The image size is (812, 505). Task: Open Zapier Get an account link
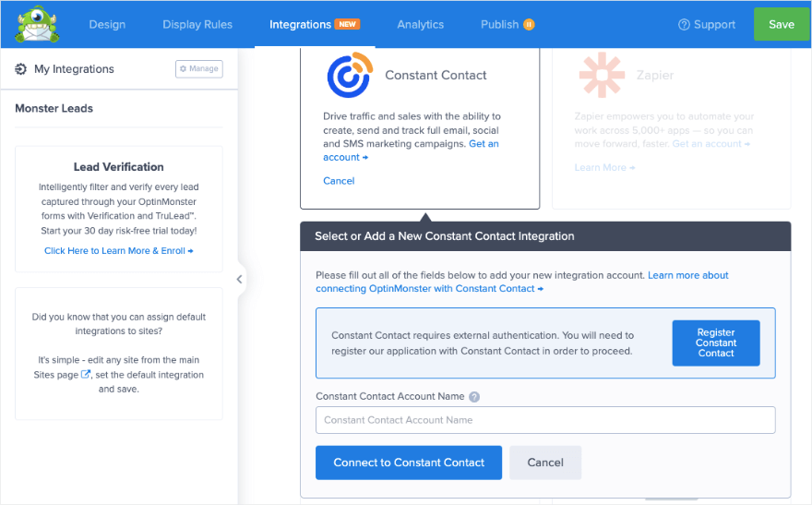[710, 144]
